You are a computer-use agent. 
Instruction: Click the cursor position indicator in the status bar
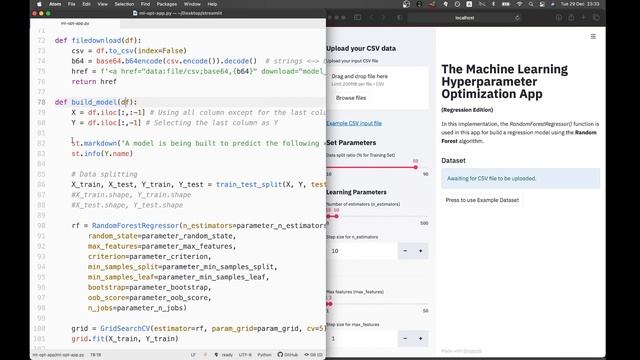96,355
